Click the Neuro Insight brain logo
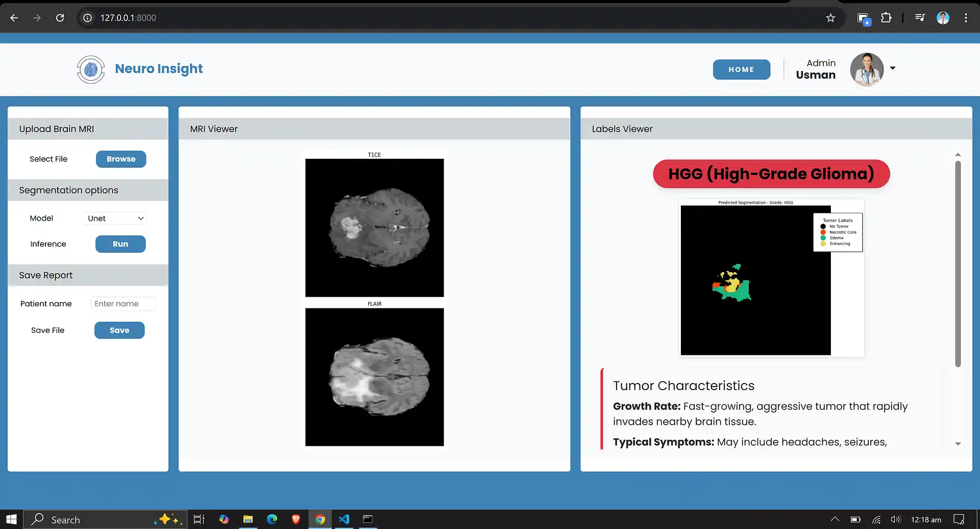 tap(91, 69)
